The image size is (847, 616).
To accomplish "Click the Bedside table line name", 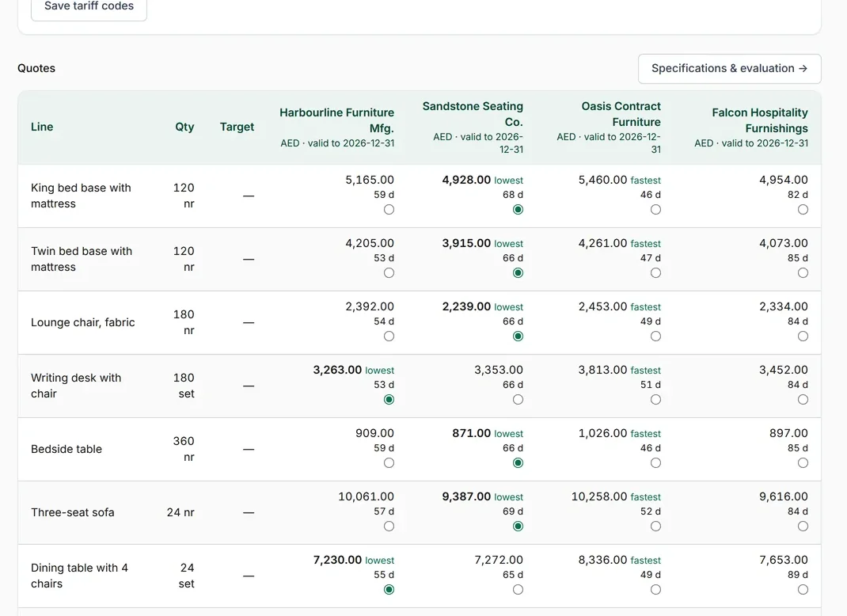I will (x=66, y=449).
